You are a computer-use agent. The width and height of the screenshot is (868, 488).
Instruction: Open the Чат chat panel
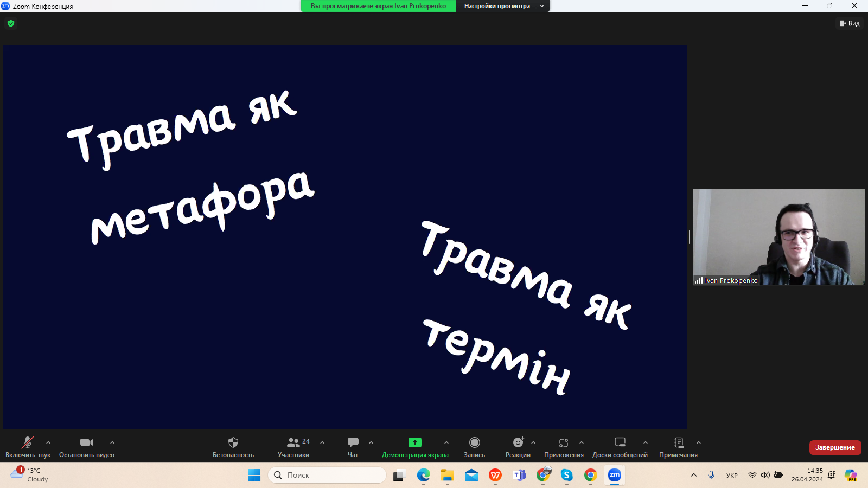[x=353, y=446]
